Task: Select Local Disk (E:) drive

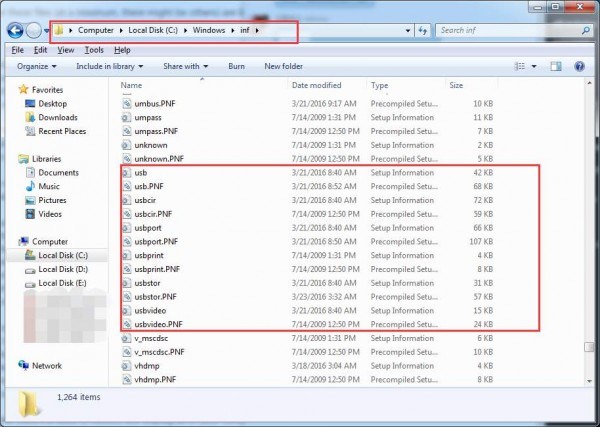Action: (62, 283)
